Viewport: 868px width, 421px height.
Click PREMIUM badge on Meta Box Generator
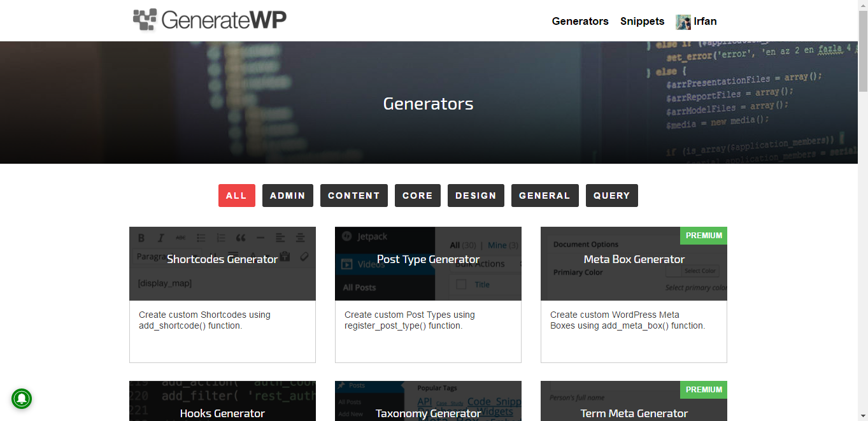coord(704,236)
